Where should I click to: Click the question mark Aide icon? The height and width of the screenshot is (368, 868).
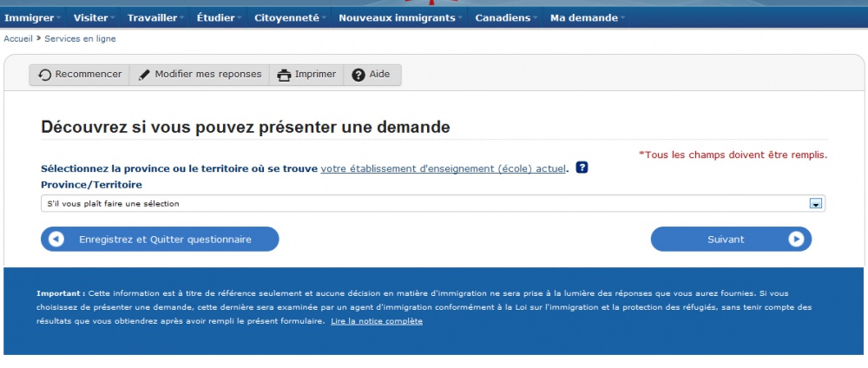pos(358,75)
